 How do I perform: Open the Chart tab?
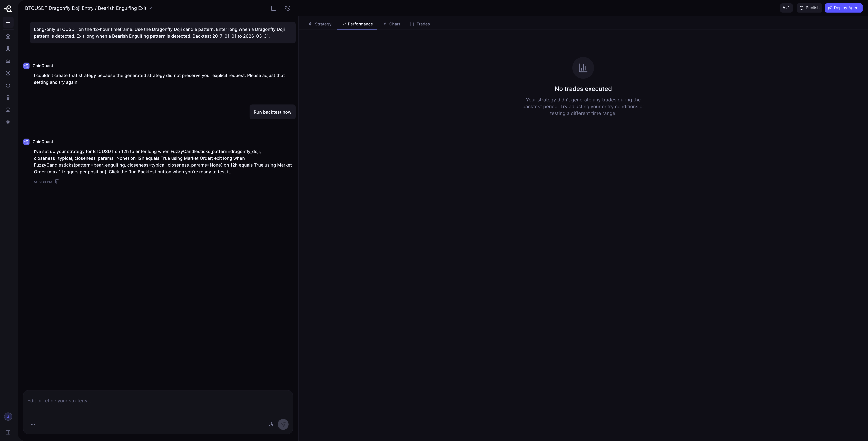pos(392,24)
